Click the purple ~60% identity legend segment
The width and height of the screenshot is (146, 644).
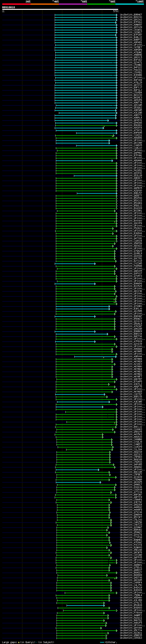coord(73,4)
